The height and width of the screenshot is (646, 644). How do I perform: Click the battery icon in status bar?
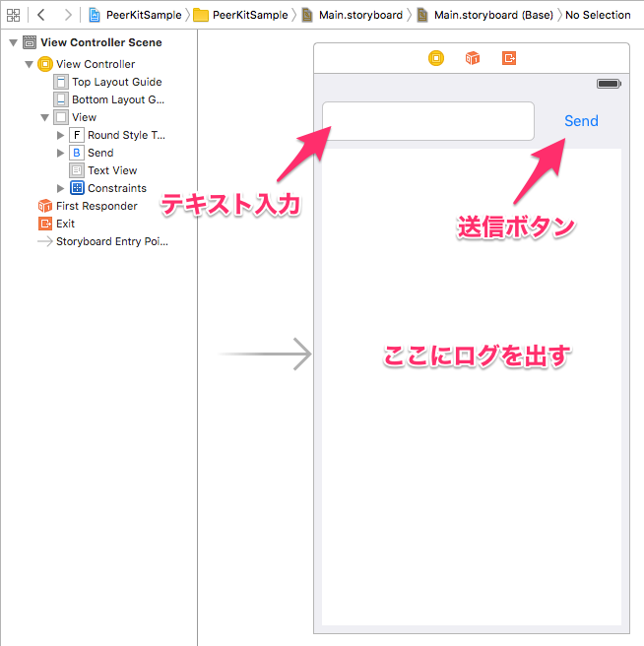[608, 85]
